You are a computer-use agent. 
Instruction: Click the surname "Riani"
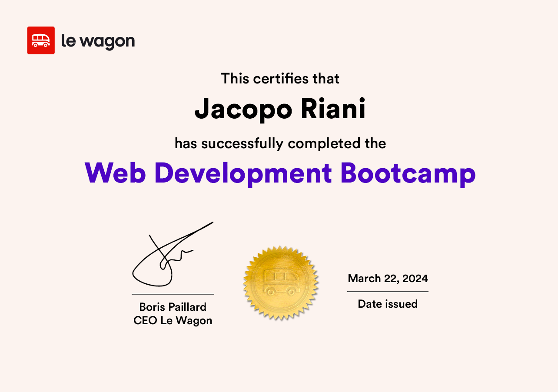(333, 110)
